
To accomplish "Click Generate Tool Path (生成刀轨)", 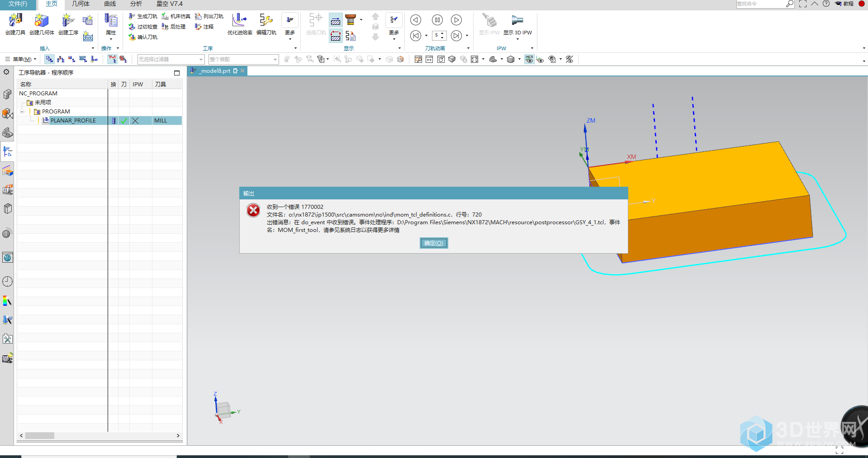I will point(143,16).
